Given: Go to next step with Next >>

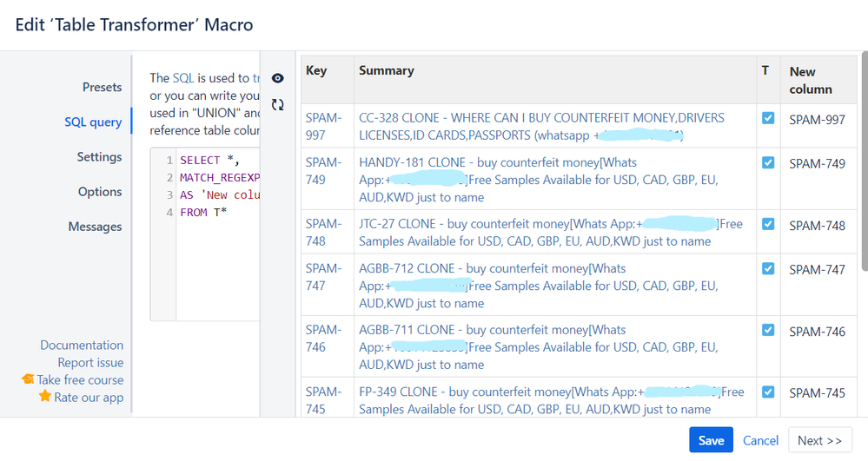Looking at the screenshot, I should (x=819, y=440).
